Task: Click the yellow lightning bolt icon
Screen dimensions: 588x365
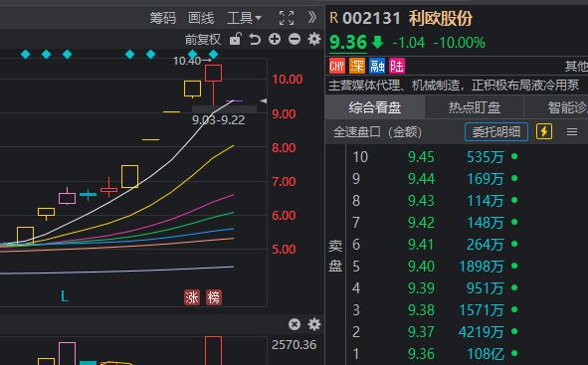Action: pos(544,132)
